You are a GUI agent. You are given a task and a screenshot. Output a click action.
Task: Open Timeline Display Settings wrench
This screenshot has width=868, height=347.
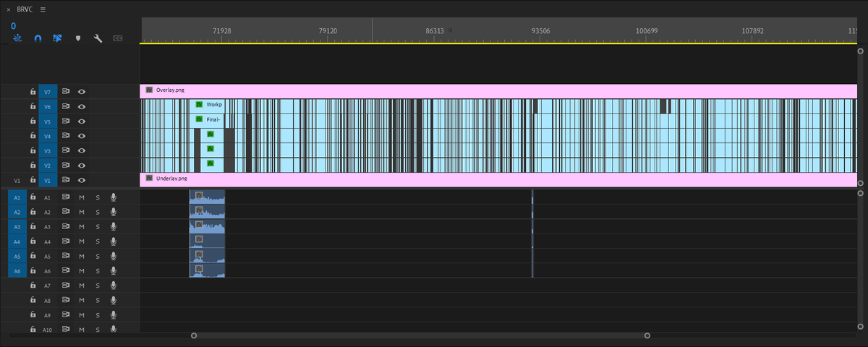pyautogui.click(x=98, y=38)
